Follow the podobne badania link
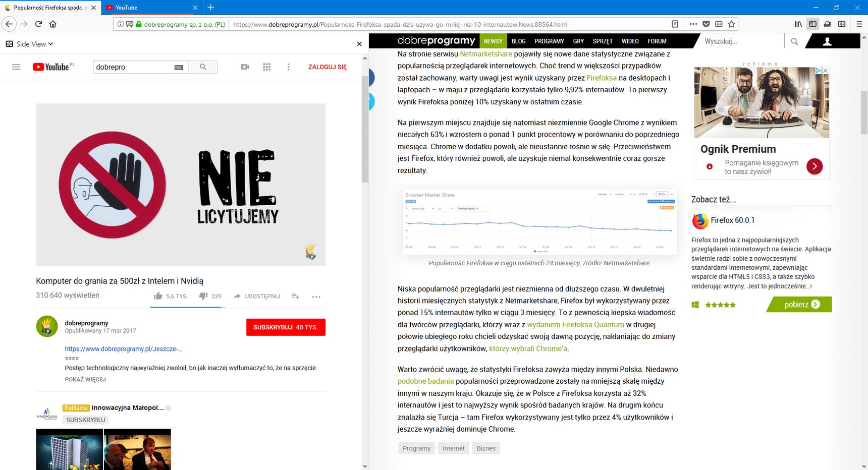 click(425, 381)
